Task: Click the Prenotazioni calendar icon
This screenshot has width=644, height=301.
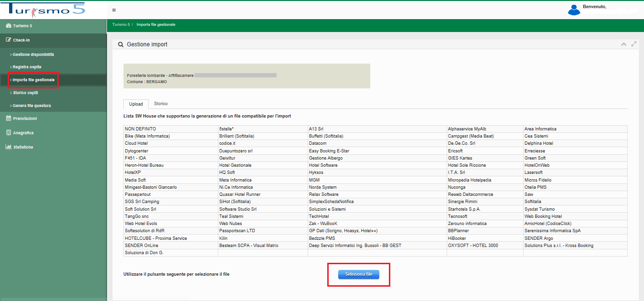Action: tap(8, 118)
